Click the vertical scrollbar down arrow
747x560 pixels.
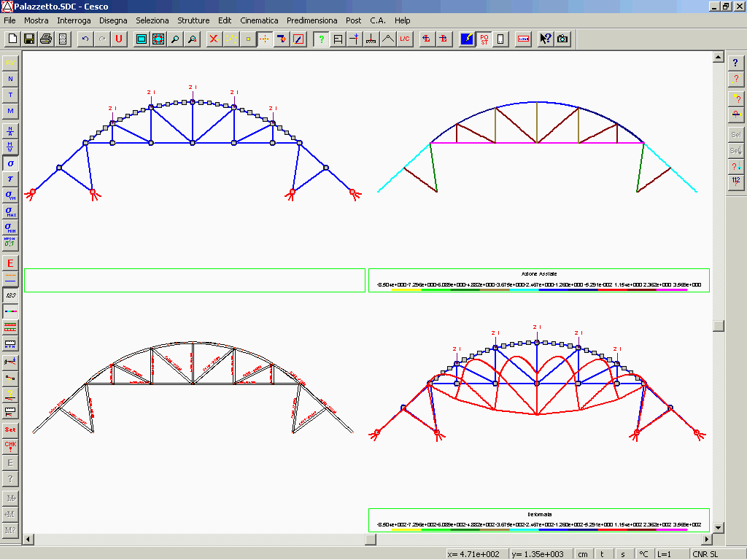click(718, 527)
